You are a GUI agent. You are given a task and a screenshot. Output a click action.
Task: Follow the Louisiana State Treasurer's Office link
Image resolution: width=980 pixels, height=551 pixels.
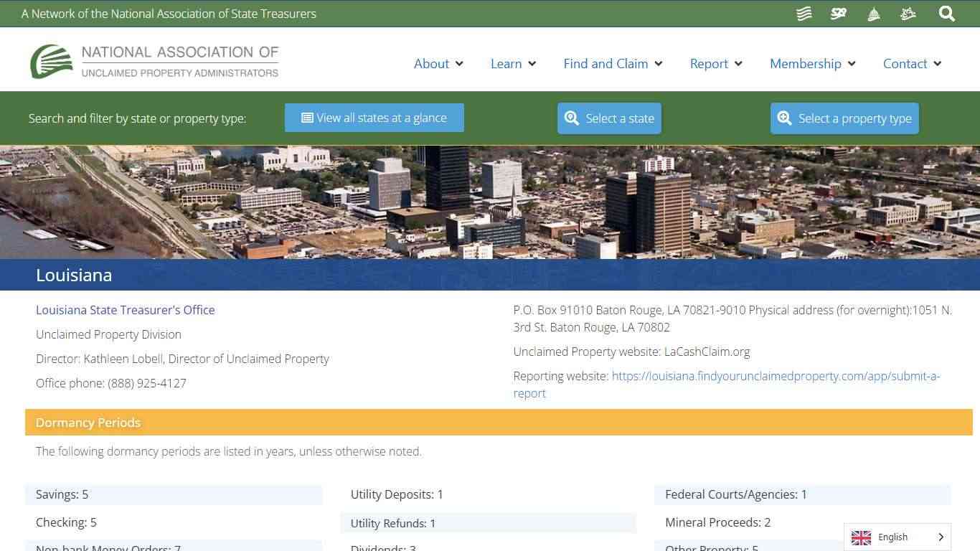pyautogui.click(x=126, y=310)
